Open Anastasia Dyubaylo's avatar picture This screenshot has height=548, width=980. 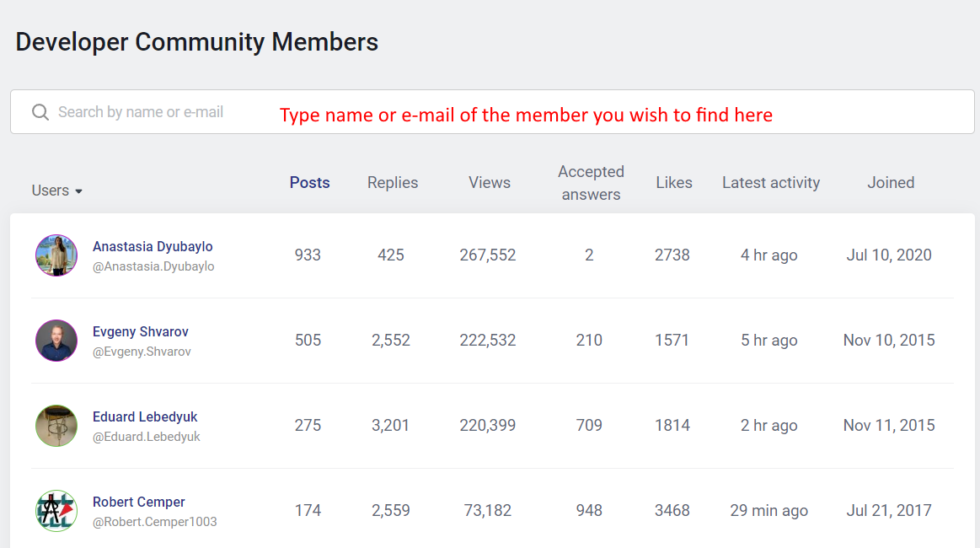point(56,255)
